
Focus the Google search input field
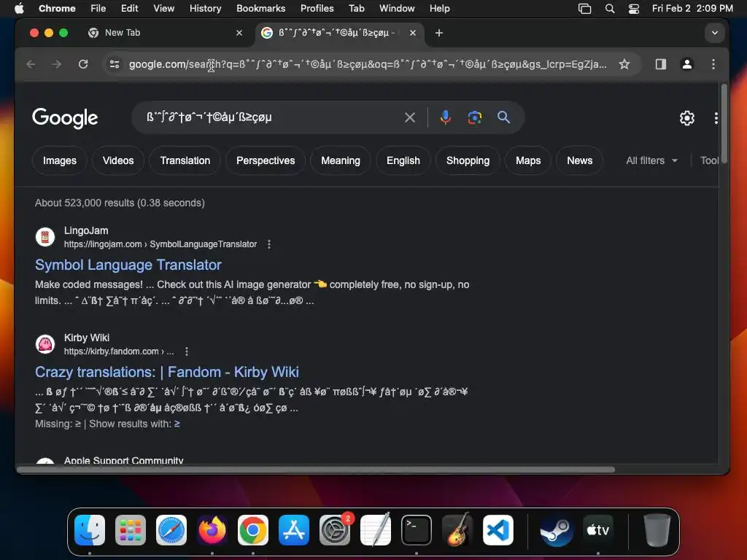[271, 117]
